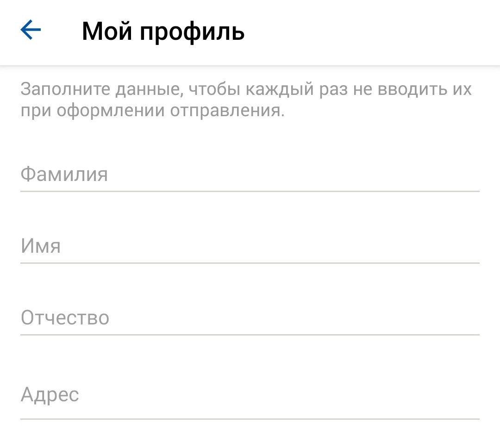500x448 pixels.
Task: Focus the Имя text field
Action: tap(250, 246)
